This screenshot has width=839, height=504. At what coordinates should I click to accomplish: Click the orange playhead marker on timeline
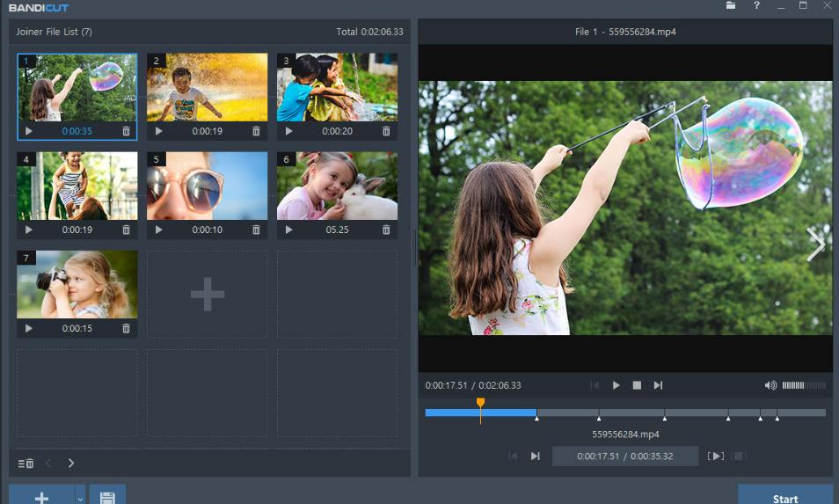pos(480,404)
